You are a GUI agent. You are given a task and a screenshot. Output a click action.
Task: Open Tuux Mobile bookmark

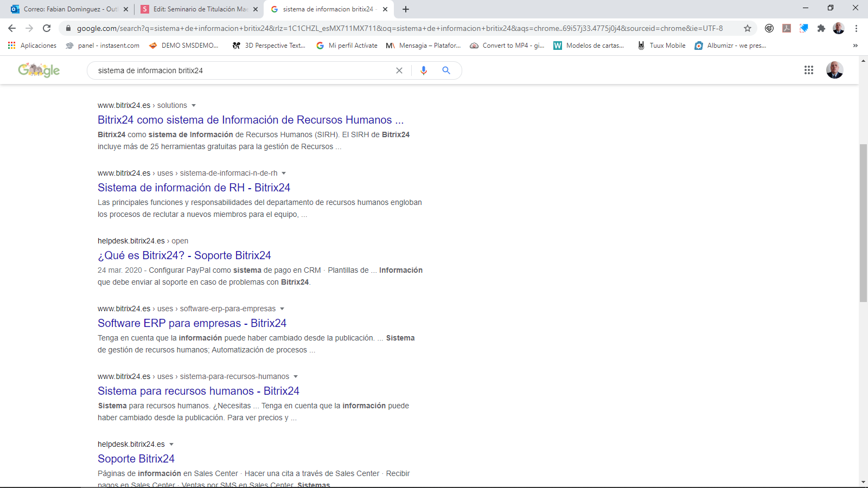tap(661, 46)
